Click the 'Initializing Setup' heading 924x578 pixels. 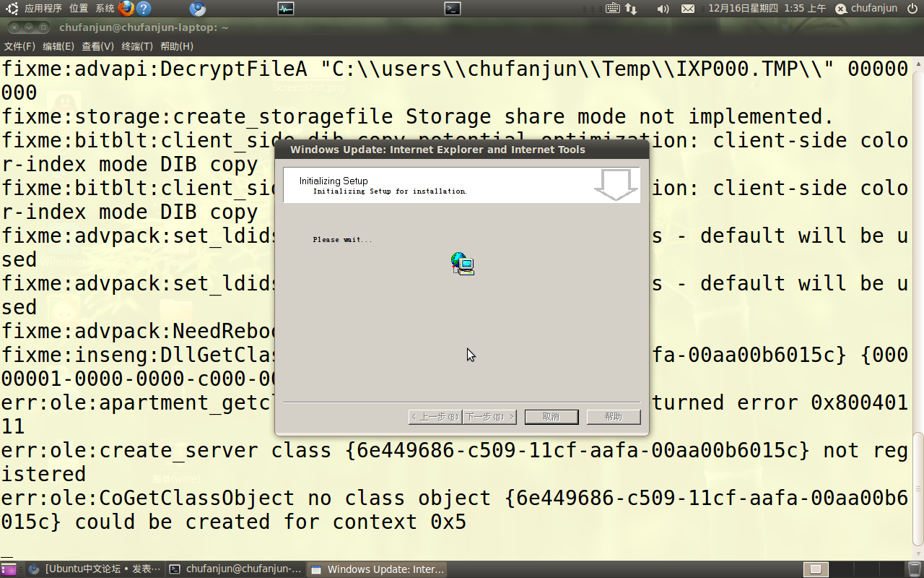(334, 181)
